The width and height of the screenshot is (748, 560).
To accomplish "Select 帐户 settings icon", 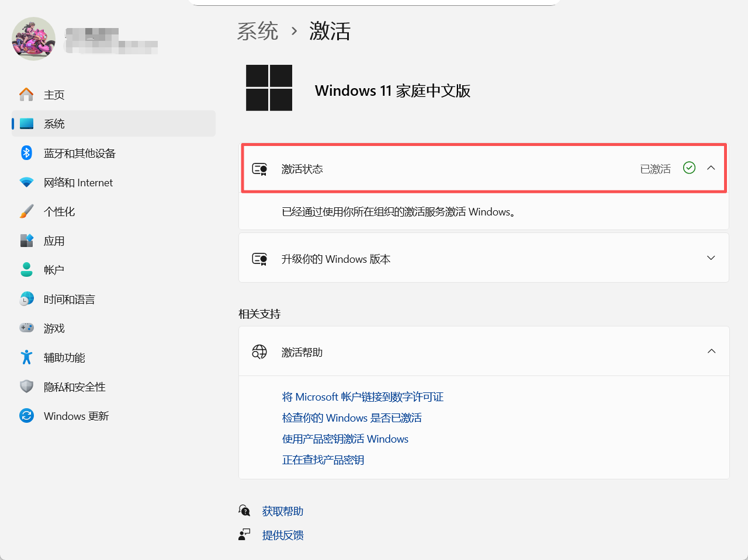I will (27, 270).
